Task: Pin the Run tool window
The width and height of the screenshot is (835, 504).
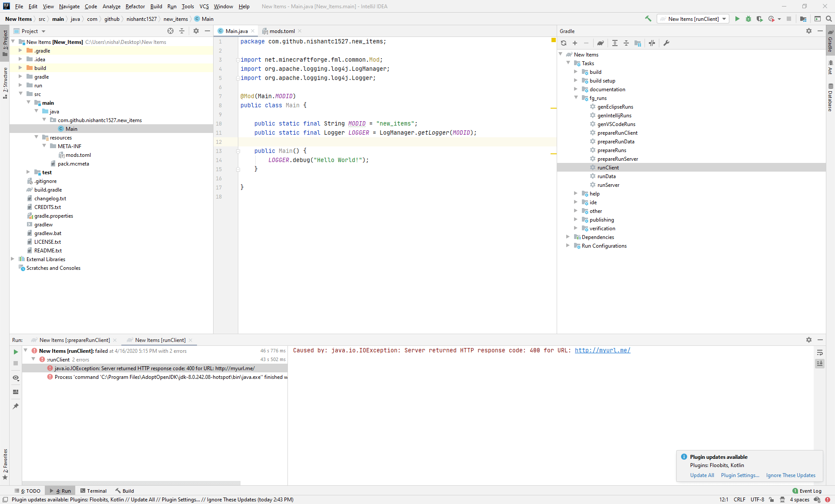Action: pos(16,406)
